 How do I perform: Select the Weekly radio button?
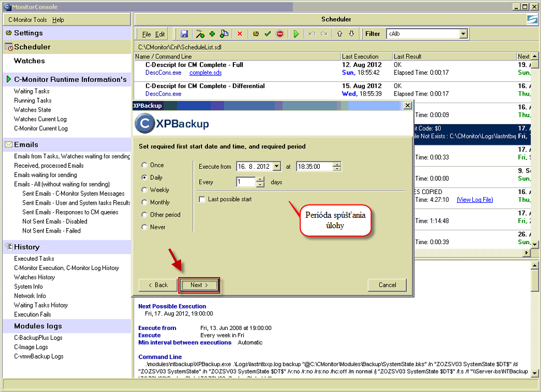145,190
